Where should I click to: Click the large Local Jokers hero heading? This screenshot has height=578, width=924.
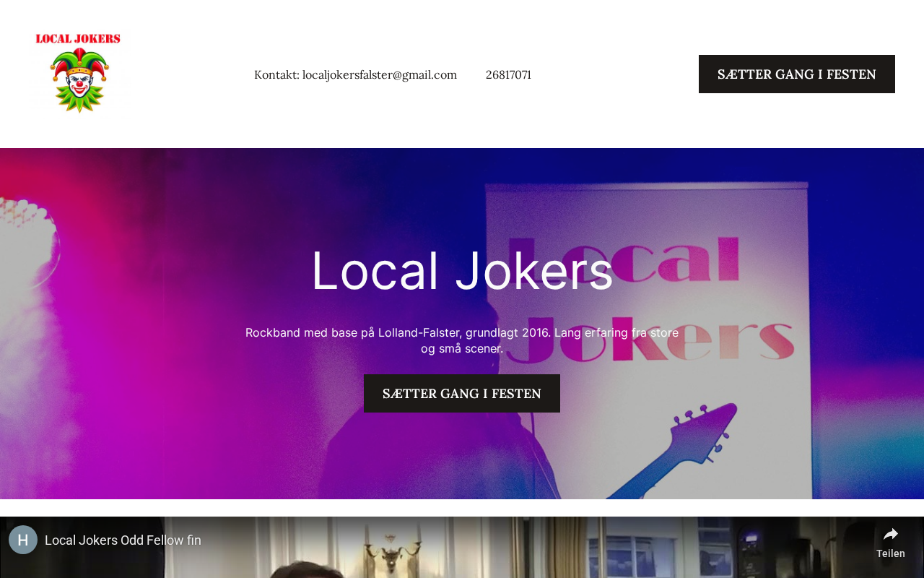point(462,271)
